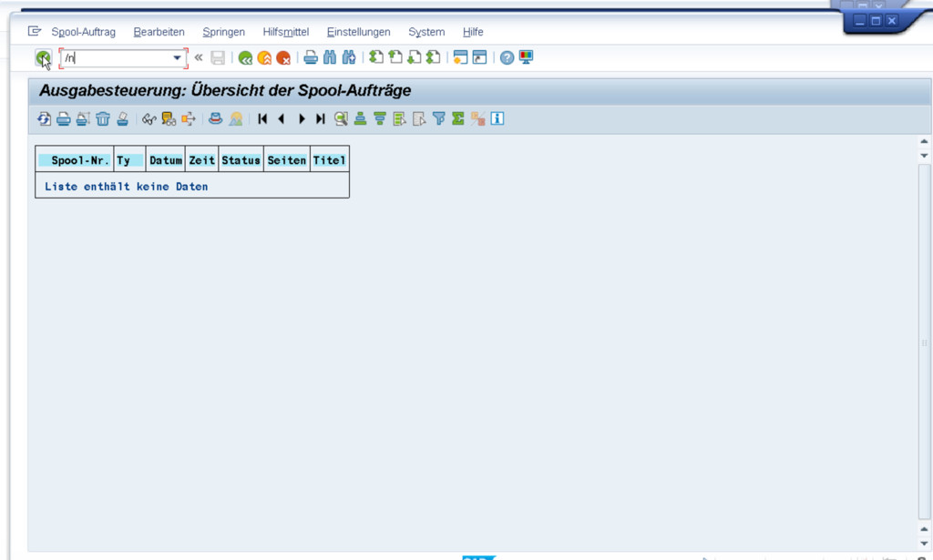Click the Spool-Nr. column header
The width and height of the screenshot is (933, 560).
75,160
